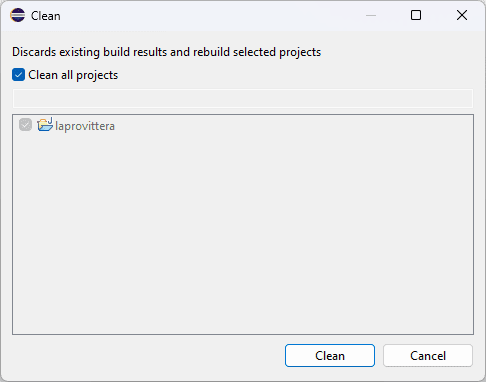486x382 pixels.
Task: Click blank row below laprovittera in list
Action: coord(243,142)
